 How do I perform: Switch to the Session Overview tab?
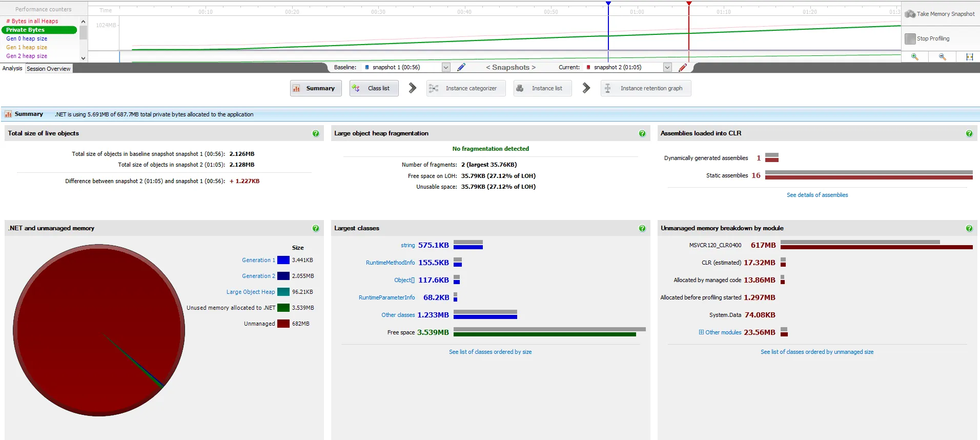tap(49, 69)
